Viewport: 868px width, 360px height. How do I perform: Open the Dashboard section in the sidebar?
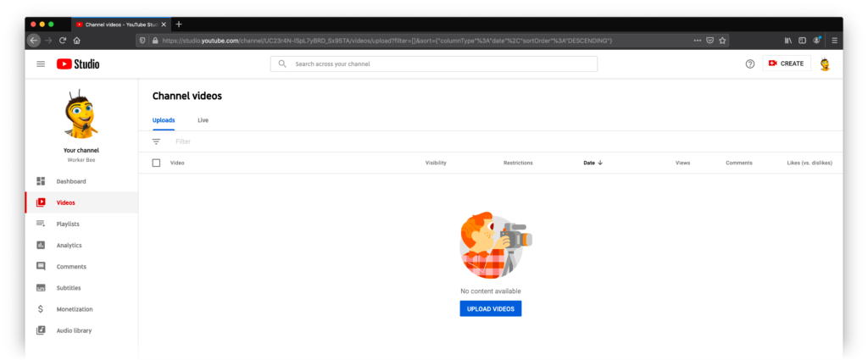point(70,181)
